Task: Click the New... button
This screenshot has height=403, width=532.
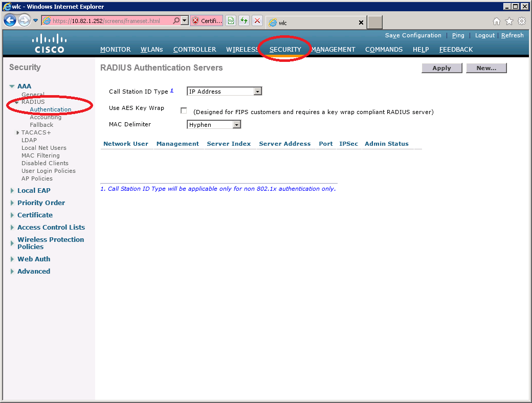Action: [486, 68]
